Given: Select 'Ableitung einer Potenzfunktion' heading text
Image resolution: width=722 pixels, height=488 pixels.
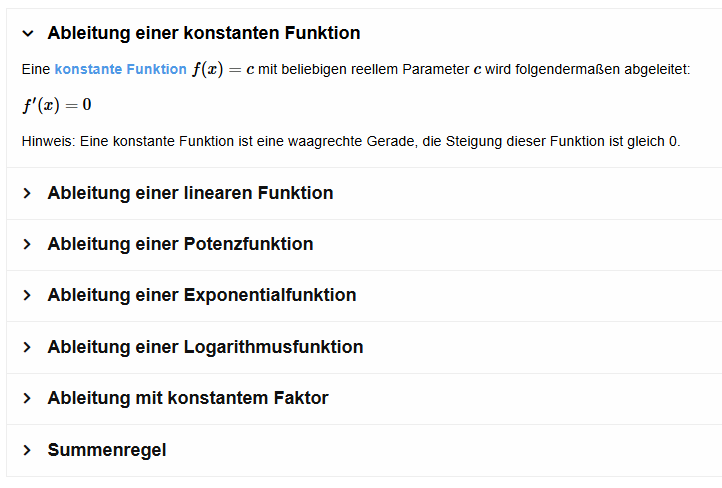Looking at the screenshot, I should pos(180,244).
